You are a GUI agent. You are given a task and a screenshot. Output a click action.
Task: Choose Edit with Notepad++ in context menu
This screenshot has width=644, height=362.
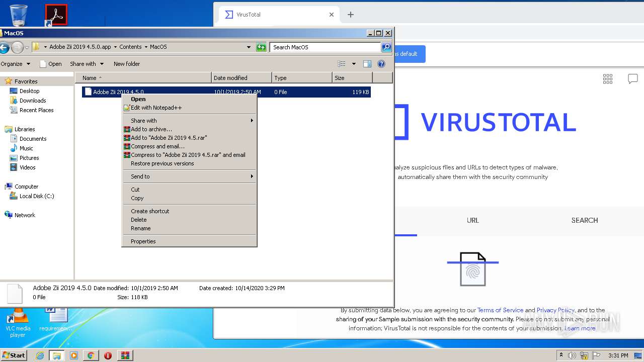click(190, 108)
